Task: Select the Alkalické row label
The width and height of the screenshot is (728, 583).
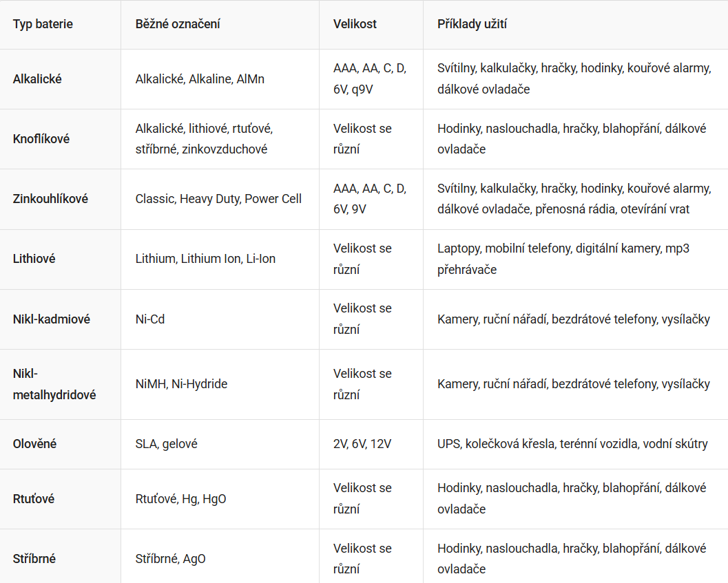Action: (37, 79)
